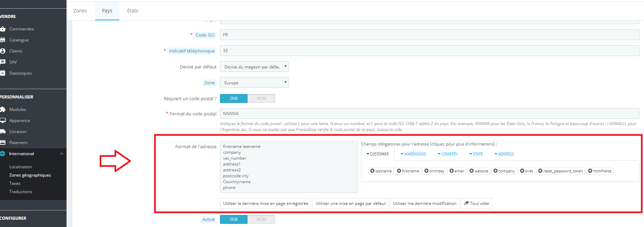This screenshot has width=644, height=227.
Task: Click the Livraison truck icon
Action: point(3,132)
